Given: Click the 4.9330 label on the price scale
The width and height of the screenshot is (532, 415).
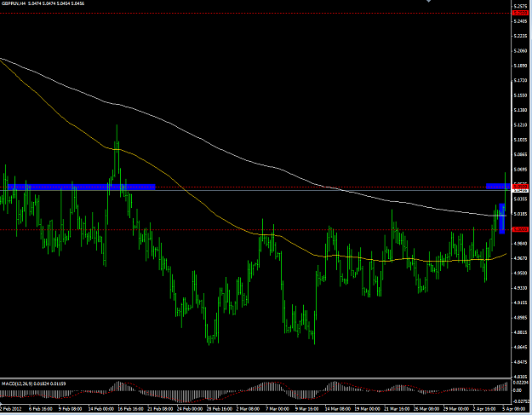Looking at the screenshot, I should [520, 288].
